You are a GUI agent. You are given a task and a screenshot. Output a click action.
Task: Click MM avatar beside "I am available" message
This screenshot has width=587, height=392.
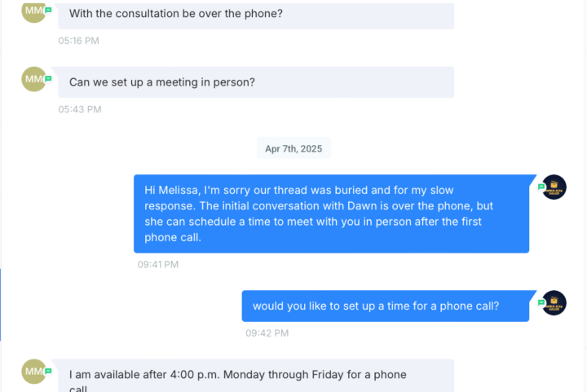click(33, 372)
